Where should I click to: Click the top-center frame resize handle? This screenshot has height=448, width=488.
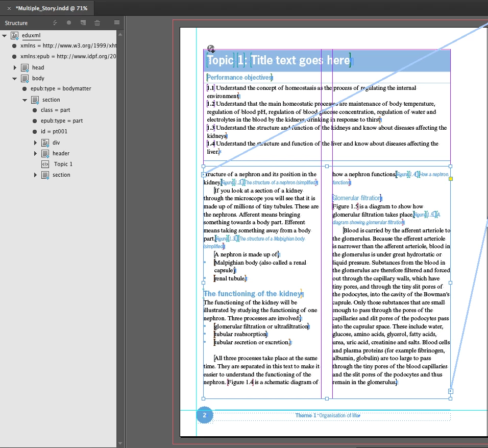pos(327,167)
